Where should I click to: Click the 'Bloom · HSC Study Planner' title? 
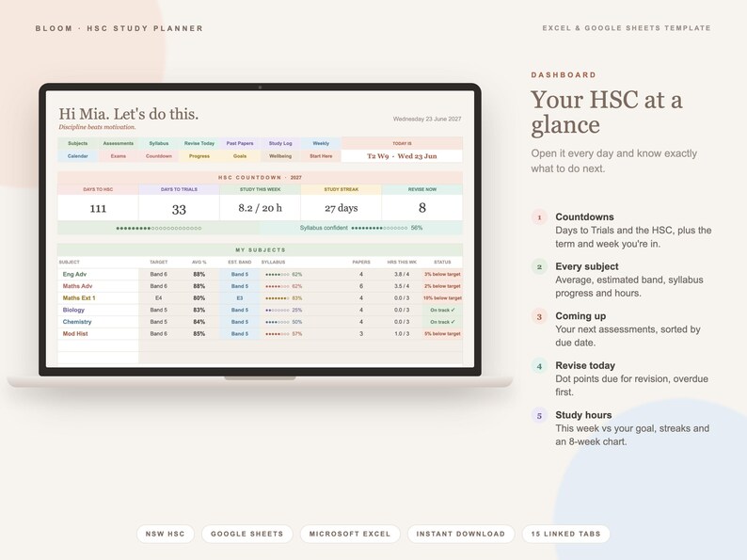pyautogui.click(x=119, y=28)
